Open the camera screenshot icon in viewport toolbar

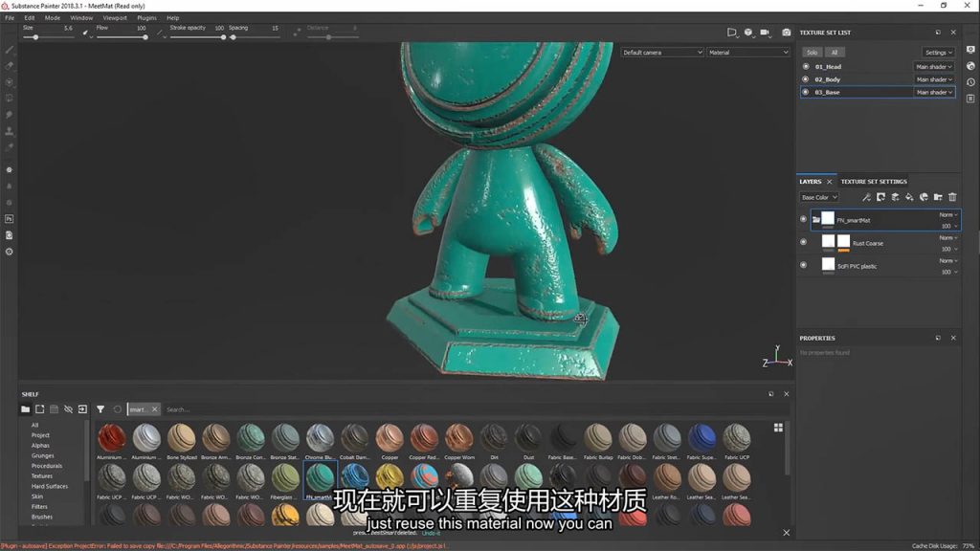click(787, 33)
